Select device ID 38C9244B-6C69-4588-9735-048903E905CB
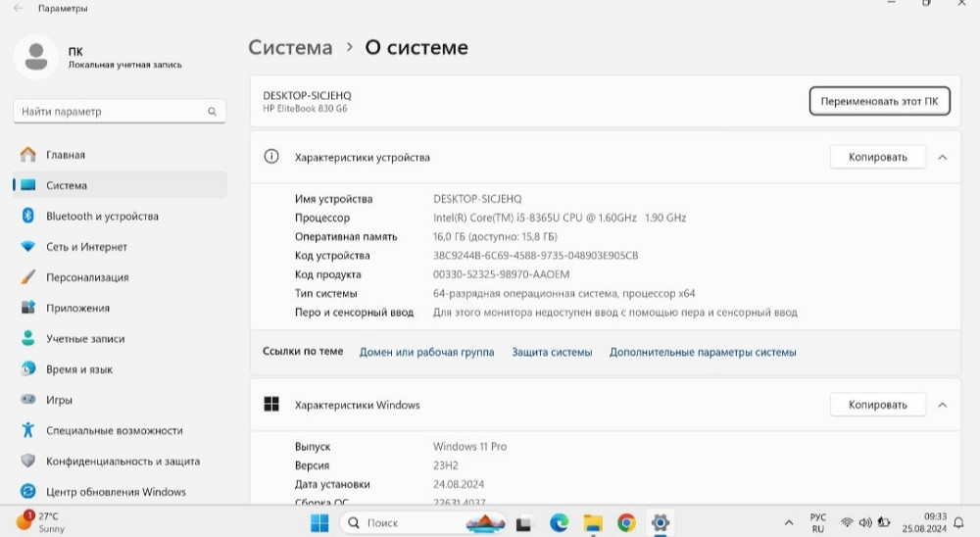The image size is (980, 537). [x=536, y=255]
